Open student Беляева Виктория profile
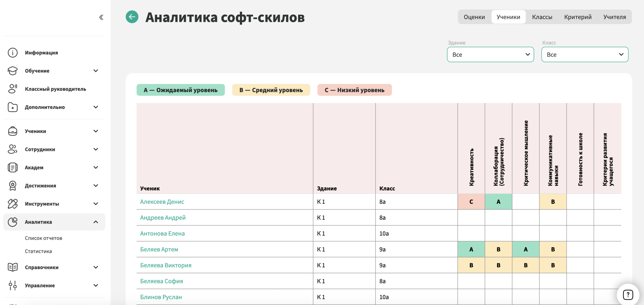The width and height of the screenshot is (644, 305). pos(166,265)
